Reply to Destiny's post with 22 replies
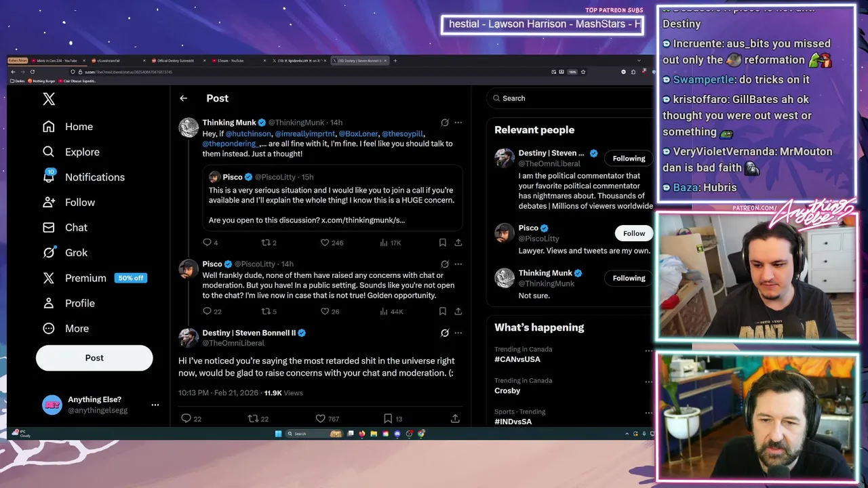This screenshot has width=868, height=488. click(x=191, y=418)
